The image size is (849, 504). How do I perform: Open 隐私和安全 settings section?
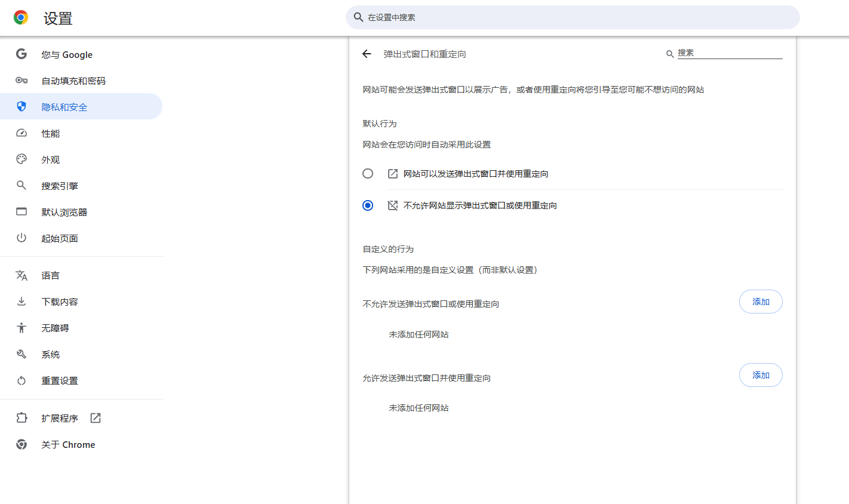81,107
